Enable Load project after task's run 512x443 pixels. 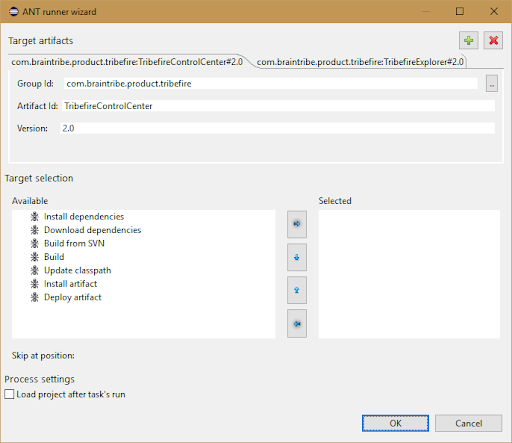click(x=9, y=394)
